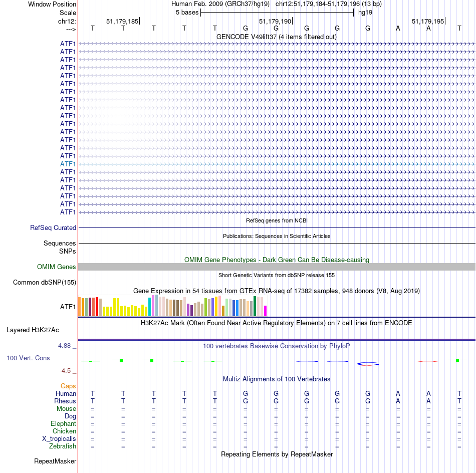Click the Scale label in the ruler

(68, 13)
